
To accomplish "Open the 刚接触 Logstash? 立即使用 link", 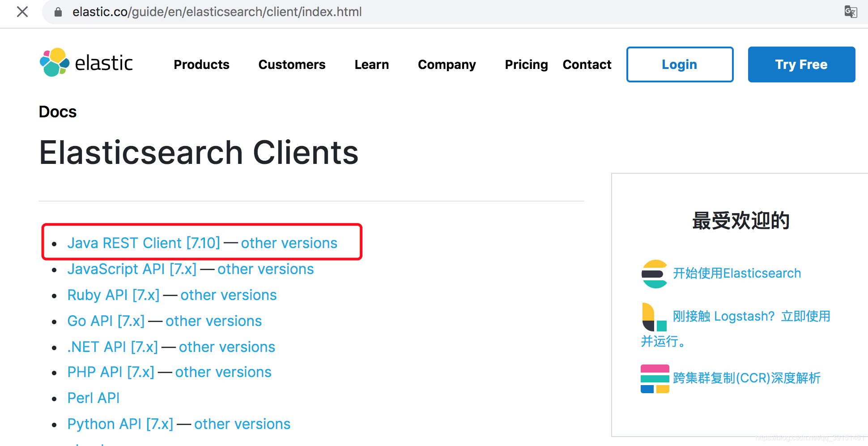I will coord(752,317).
